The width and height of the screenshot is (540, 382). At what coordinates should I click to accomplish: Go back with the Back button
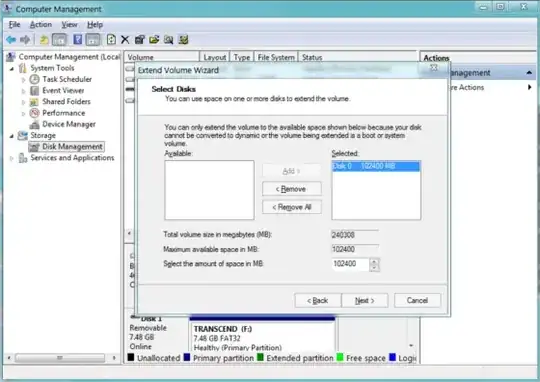pyautogui.click(x=318, y=300)
